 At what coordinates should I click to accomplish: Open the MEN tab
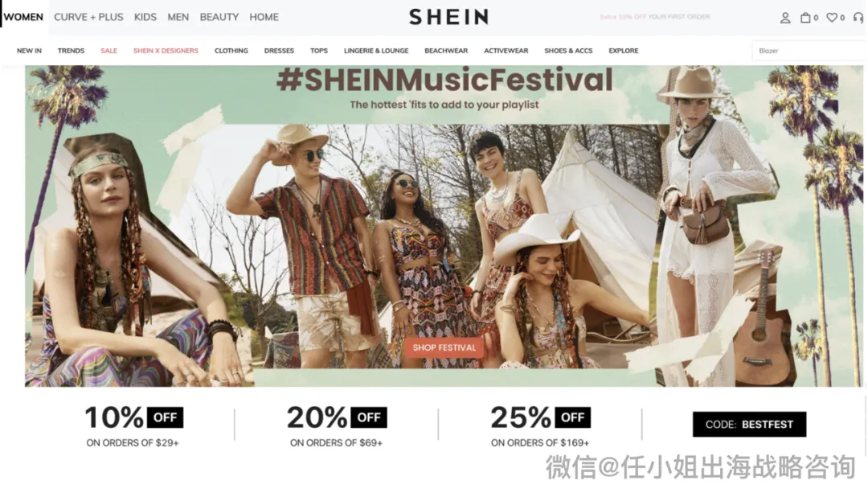[178, 17]
